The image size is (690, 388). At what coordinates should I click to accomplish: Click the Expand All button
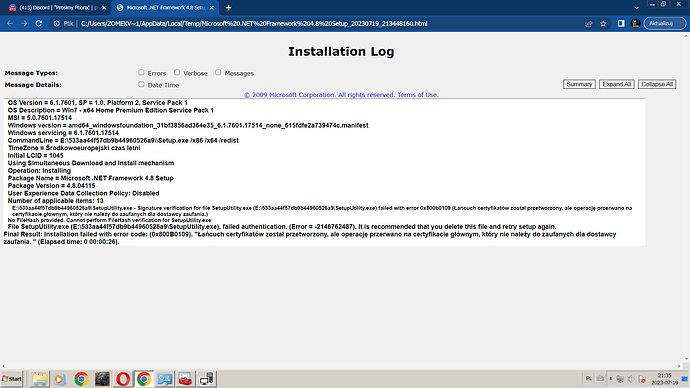pos(617,84)
